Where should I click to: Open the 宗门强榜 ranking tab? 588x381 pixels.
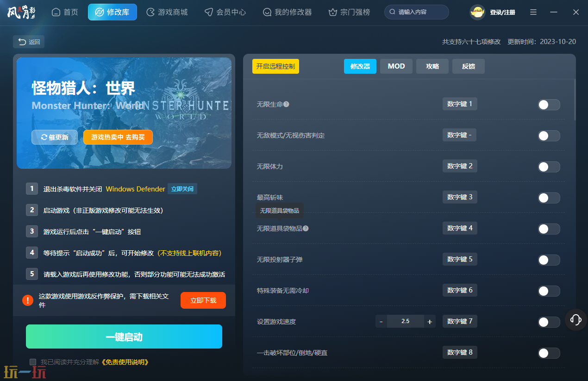click(350, 12)
